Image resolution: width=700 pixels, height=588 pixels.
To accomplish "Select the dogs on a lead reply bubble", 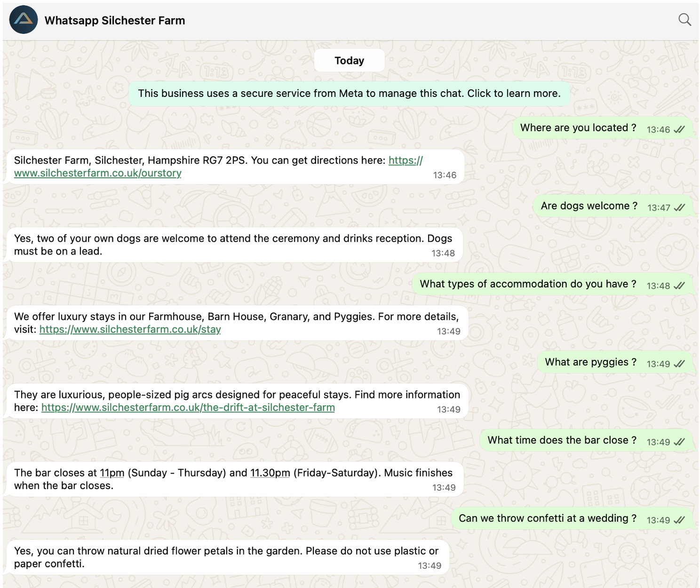I will (x=233, y=245).
